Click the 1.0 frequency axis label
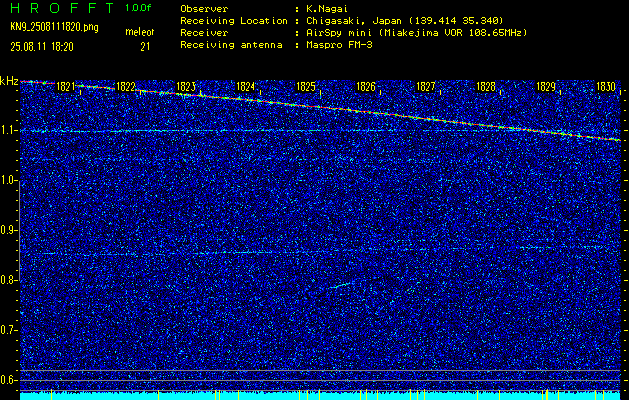Image resolution: width=629 pixels, height=400 pixels. tap(8, 181)
